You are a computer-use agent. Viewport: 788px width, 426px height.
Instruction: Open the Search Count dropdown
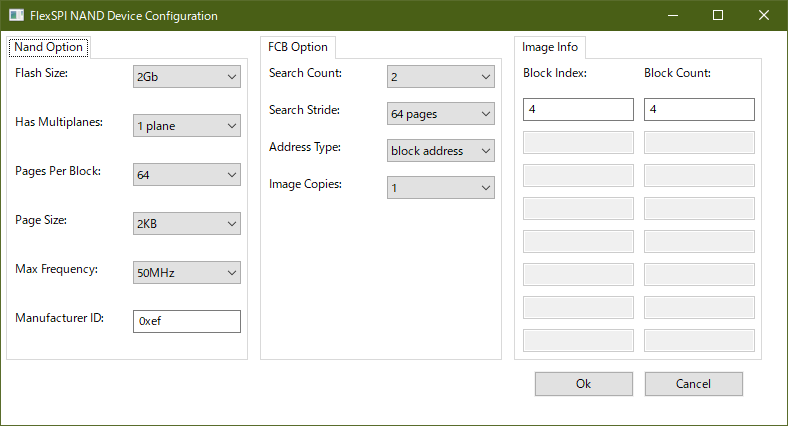pyautogui.click(x=440, y=76)
